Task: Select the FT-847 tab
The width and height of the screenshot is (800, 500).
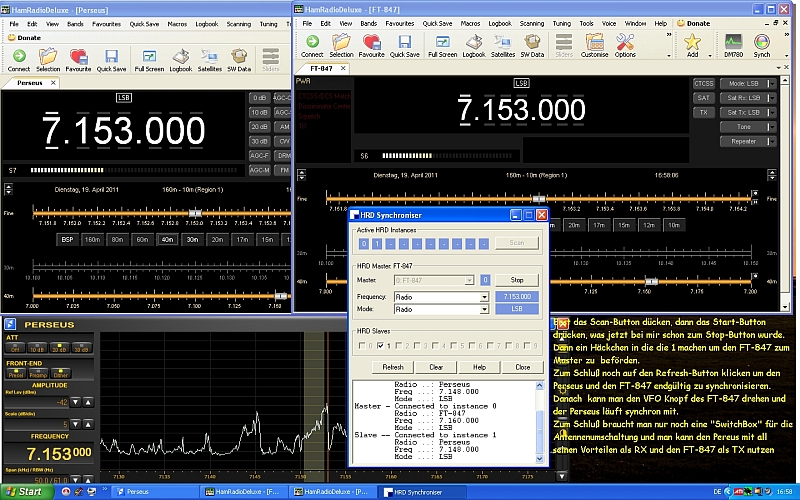Action: pos(321,68)
